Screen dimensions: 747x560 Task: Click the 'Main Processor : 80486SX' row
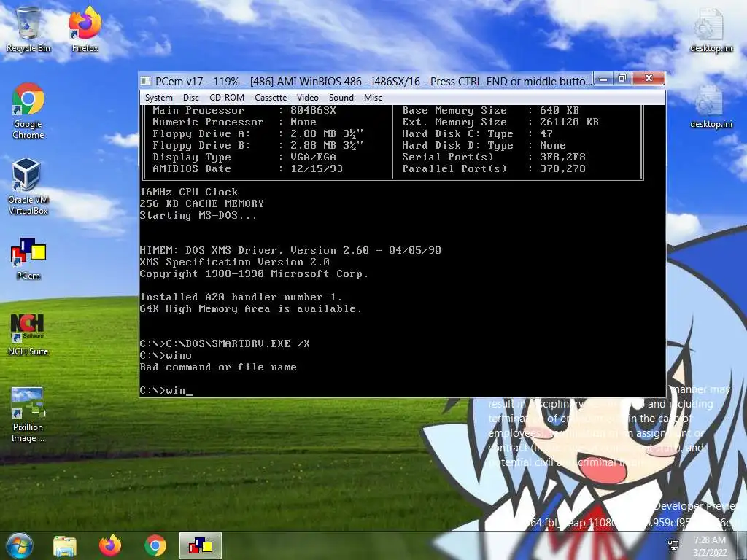pyautogui.click(x=244, y=111)
